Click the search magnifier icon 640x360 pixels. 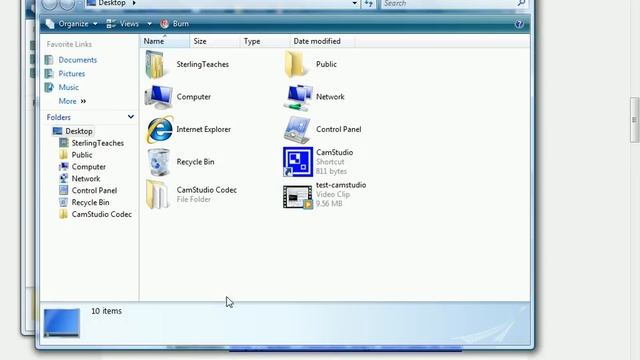point(521,3)
